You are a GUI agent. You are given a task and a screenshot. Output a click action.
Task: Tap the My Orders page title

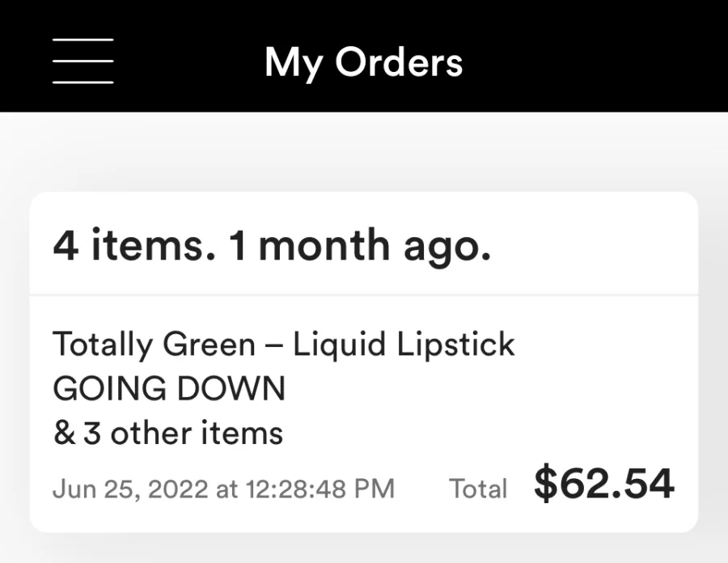point(363,62)
